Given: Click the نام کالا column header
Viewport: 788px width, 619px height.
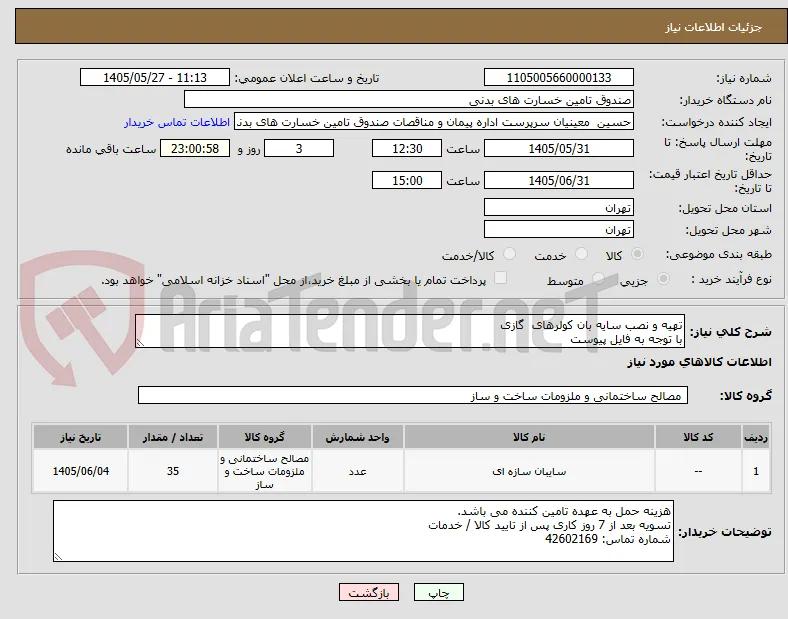Looking at the screenshot, I should (x=529, y=437).
